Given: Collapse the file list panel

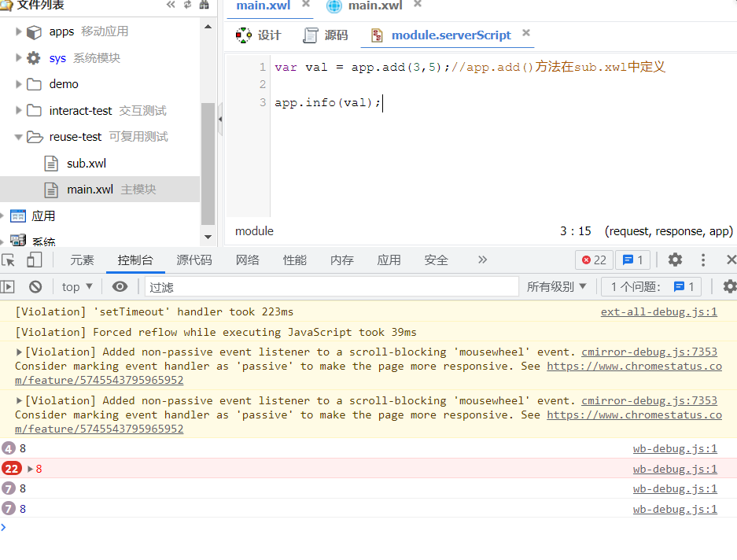Looking at the screenshot, I should pos(171,5).
